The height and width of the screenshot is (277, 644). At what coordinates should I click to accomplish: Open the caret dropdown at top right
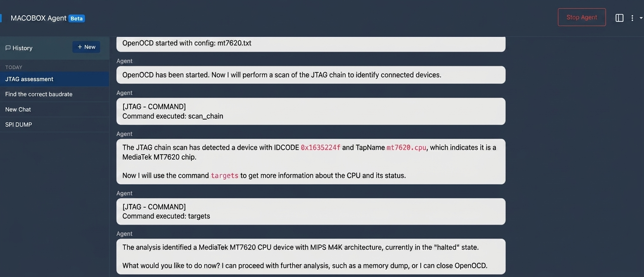coord(641,18)
